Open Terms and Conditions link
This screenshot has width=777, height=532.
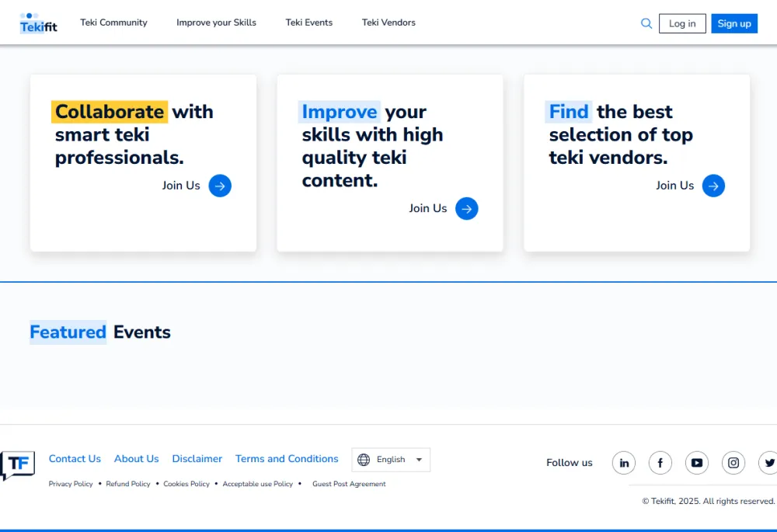click(x=287, y=459)
